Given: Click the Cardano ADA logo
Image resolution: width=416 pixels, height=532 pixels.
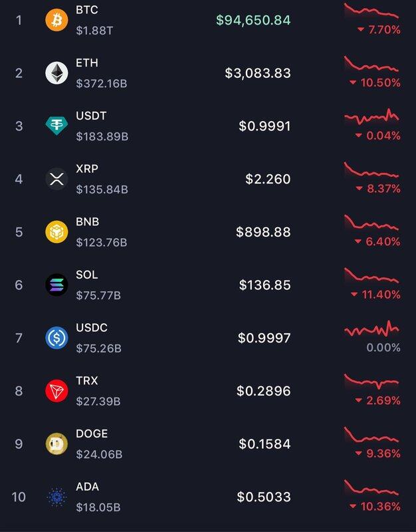Looking at the screenshot, I should tap(56, 497).
